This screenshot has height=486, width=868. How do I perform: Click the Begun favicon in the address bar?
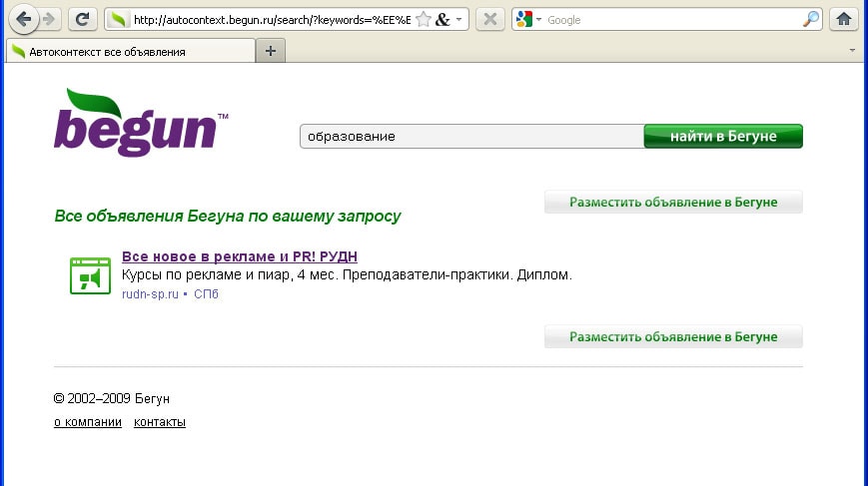click(x=117, y=20)
